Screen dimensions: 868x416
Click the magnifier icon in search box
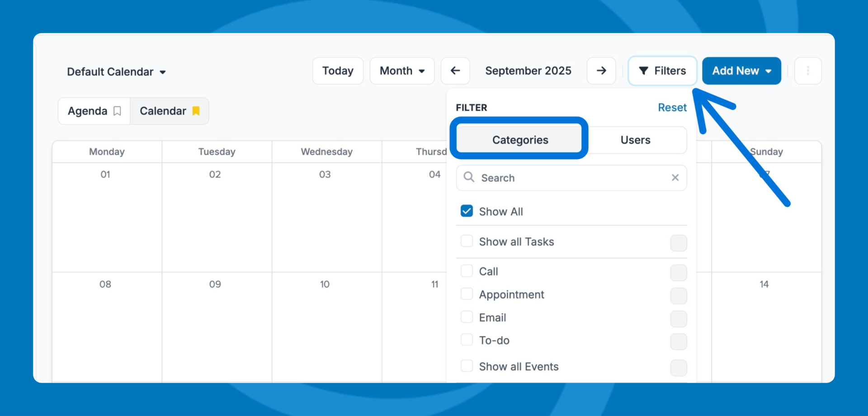tap(469, 178)
